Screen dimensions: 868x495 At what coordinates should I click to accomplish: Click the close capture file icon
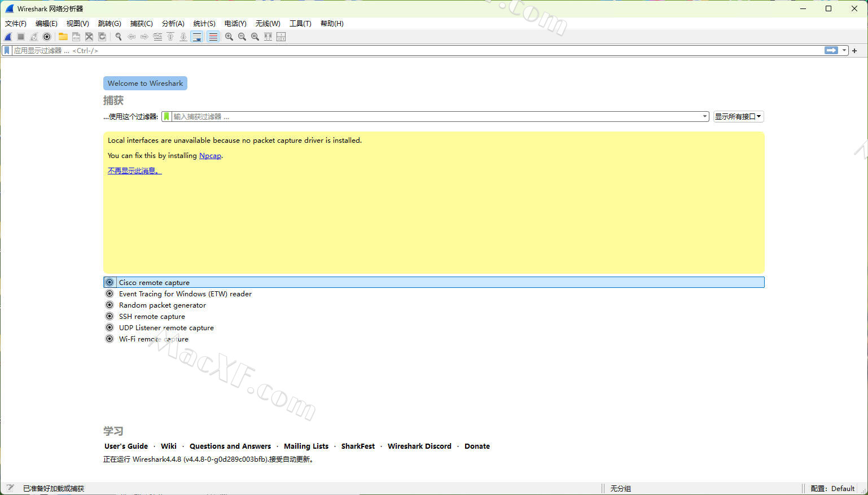click(89, 37)
